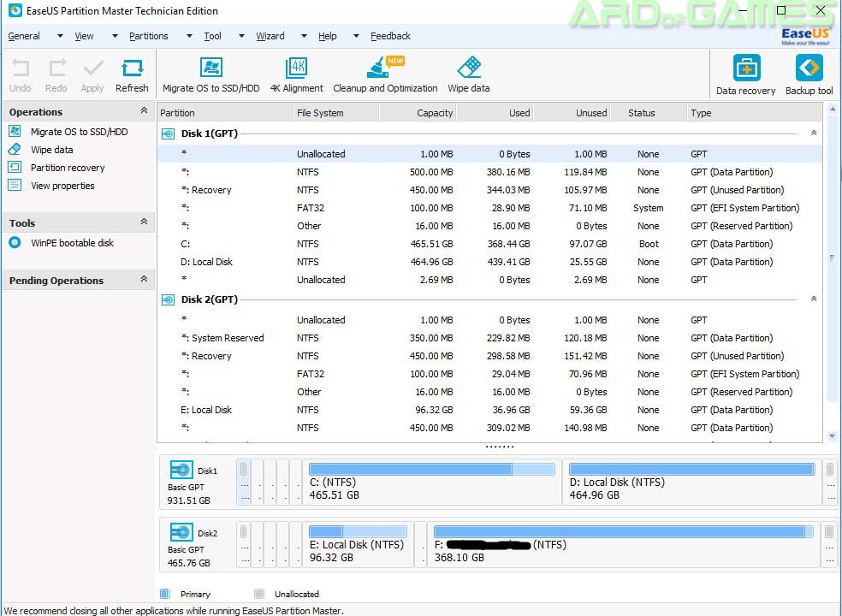Sort by the Unused column header
This screenshot has width=842, height=616.
coord(572,113)
